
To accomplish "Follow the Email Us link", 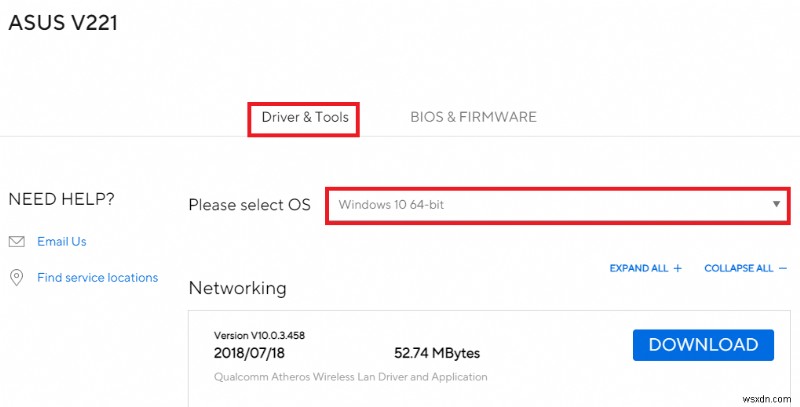I will click(62, 241).
